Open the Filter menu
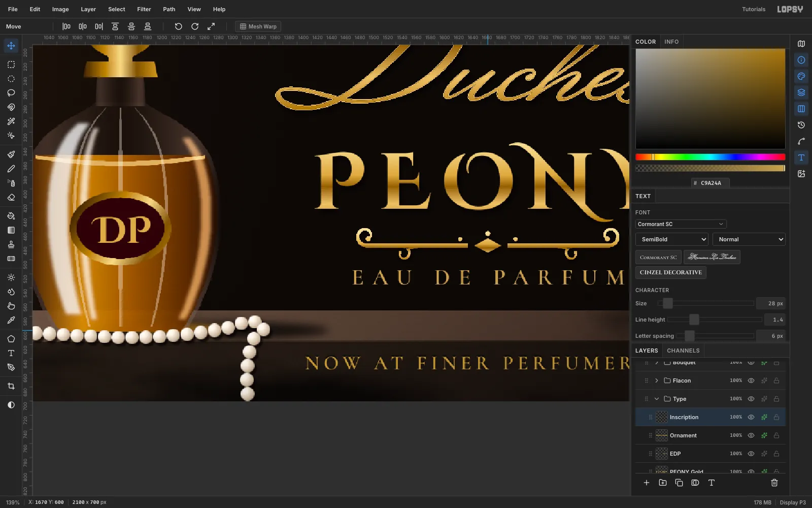This screenshot has width=812, height=508. 144,9
